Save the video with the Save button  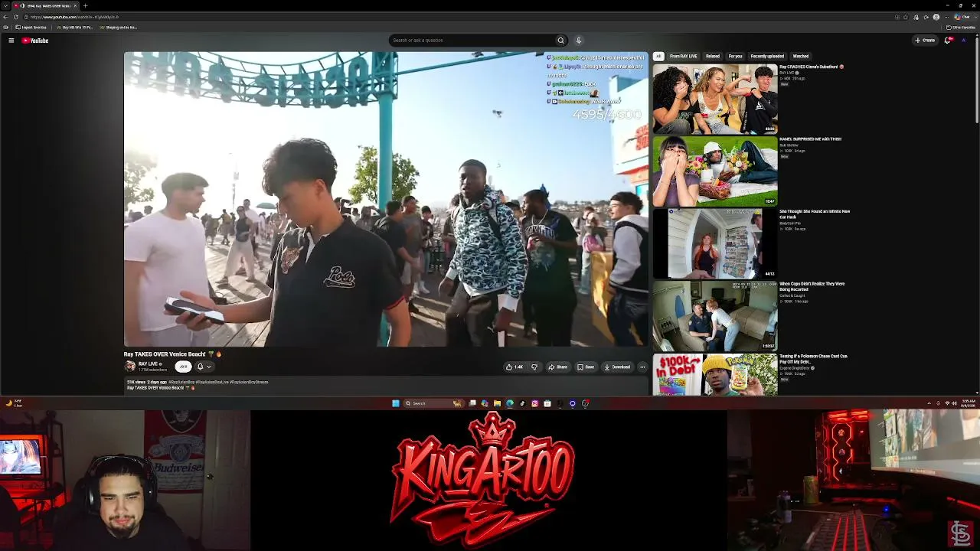pos(586,367)
